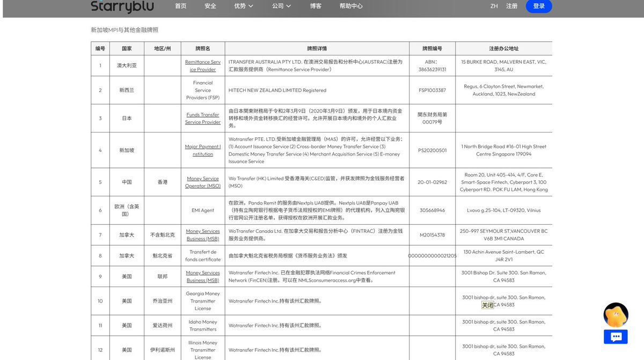Open the chat message widget icon
The image size is (644, 360).
[x=616, y=336]
